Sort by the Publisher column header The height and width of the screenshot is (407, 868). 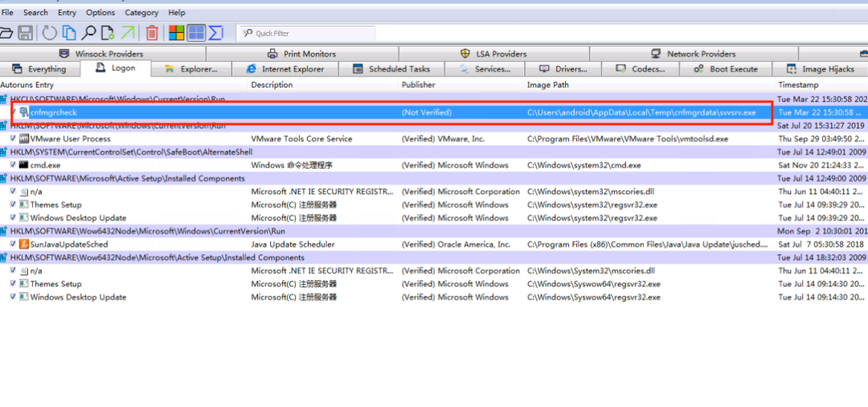click(419, 84)
